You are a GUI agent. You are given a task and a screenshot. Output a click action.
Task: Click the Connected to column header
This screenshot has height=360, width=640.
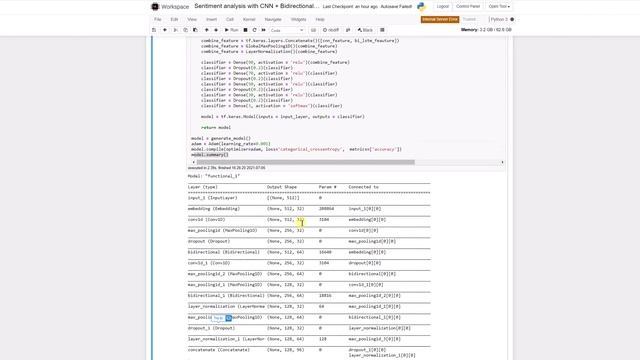(364, 187)
